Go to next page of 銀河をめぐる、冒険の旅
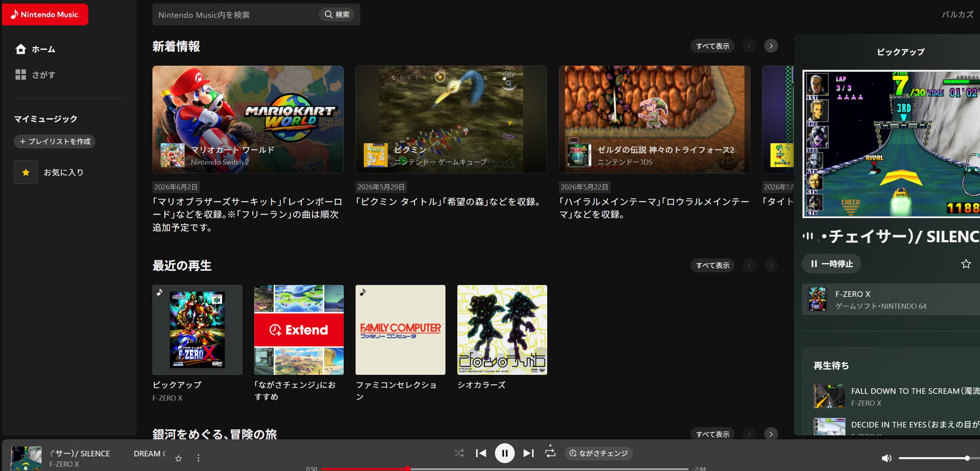Image resolution: width=980 pixels, height=471 pixels. [x=771, y=434]
